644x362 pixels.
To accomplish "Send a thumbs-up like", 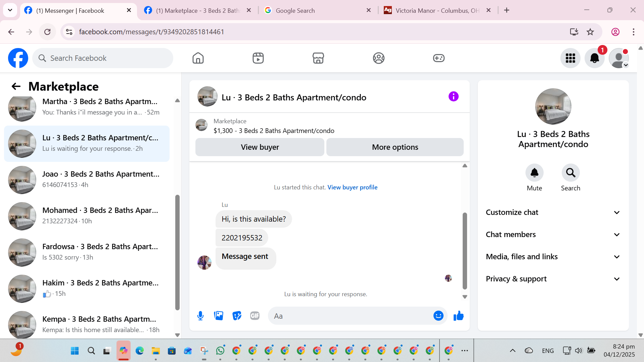I will point(458,316).
